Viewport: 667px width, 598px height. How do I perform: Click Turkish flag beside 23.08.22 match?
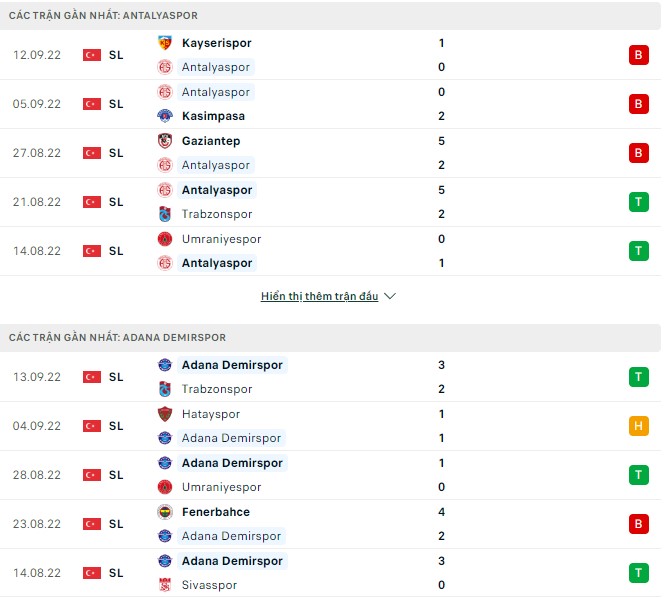[92, 524]
